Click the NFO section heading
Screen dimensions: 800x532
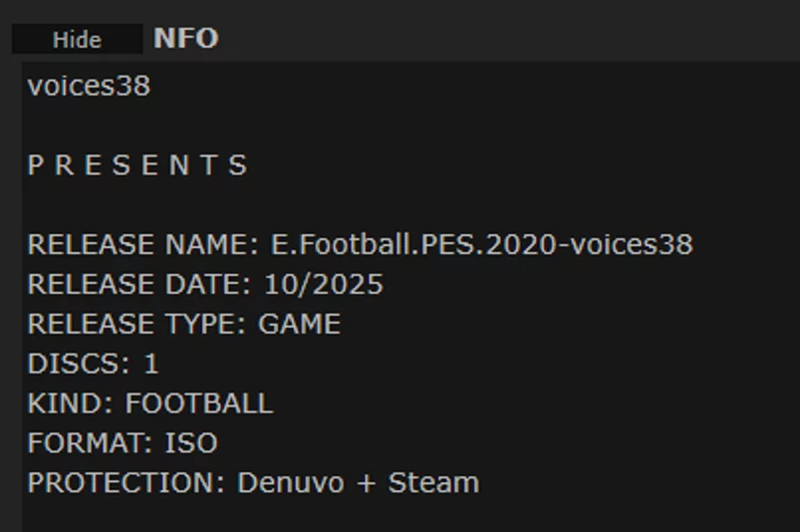click(x=186, y=39)
